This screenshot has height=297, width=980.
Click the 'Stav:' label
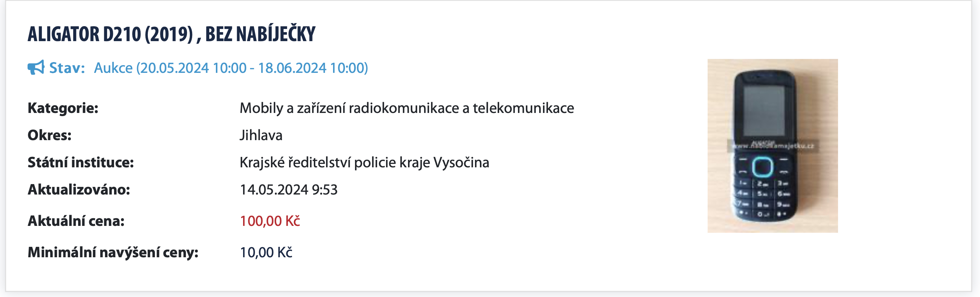point(67,68)
